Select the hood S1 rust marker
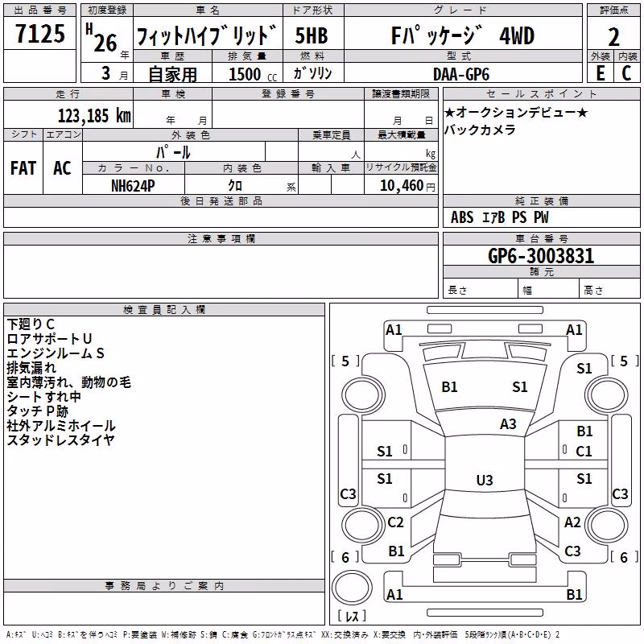 tap(519, 386)
